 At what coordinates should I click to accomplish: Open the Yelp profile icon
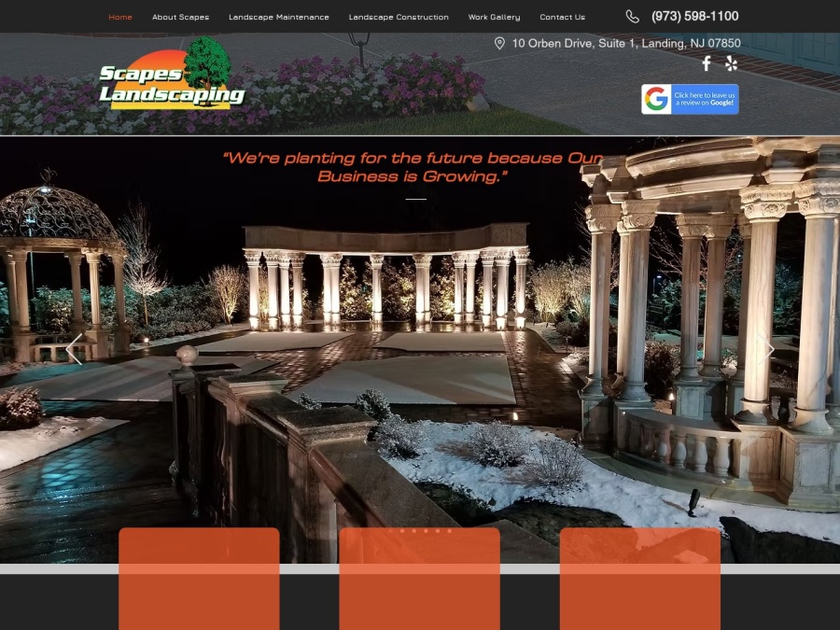pos(731,63)
